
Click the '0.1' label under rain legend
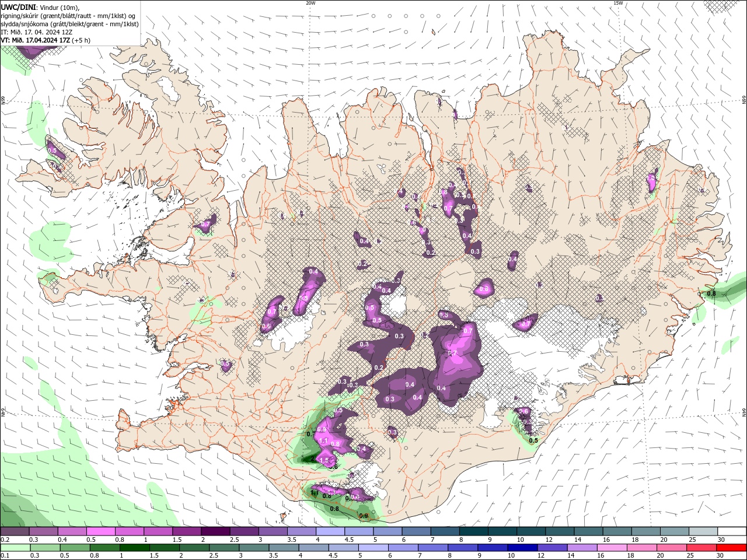[x=5, y=556]
